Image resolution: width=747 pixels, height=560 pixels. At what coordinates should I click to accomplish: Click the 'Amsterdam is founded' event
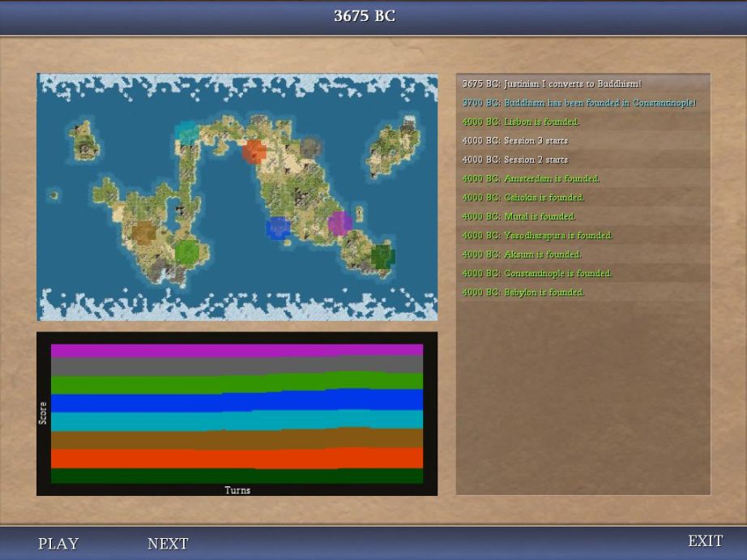pos(531,179)
